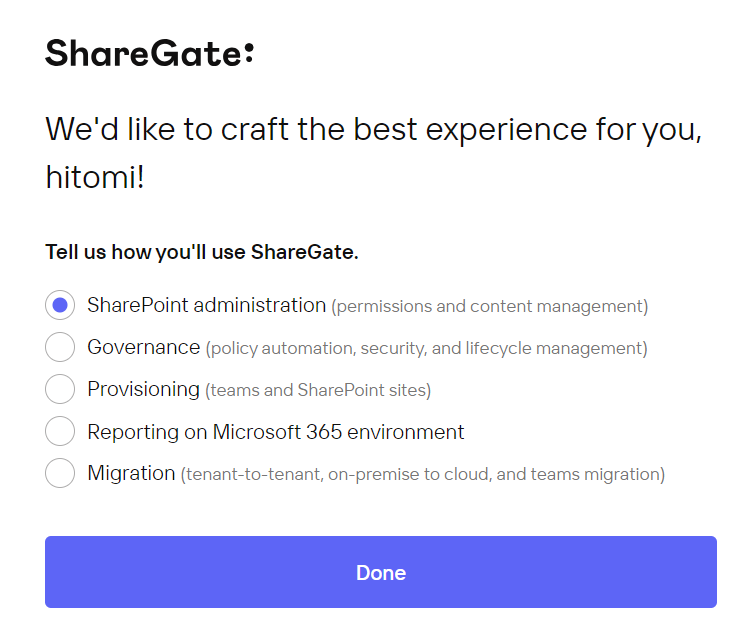Screen dimensions: 735x627
Task: Choose the Governance radio option
Action: coord(60,347)
